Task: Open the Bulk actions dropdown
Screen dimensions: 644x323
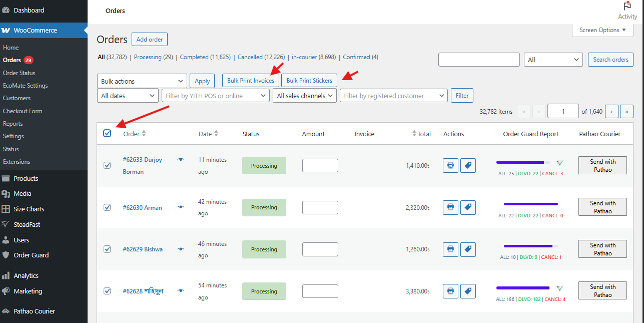Action: pos(142,81)
